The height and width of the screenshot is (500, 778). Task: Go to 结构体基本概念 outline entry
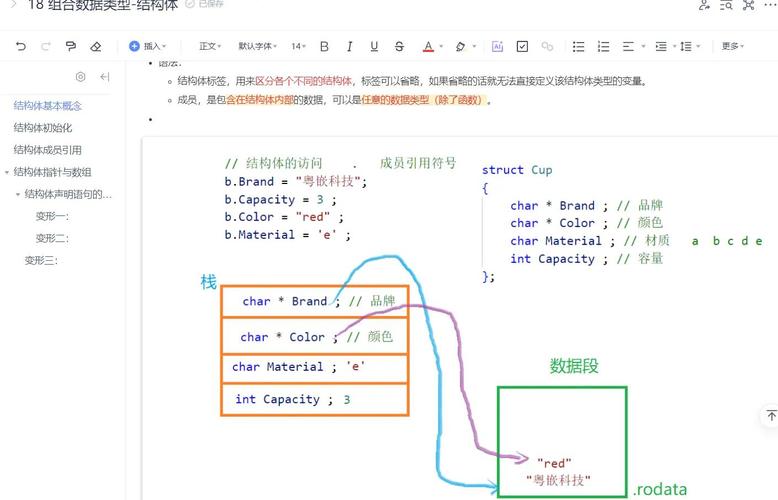tap(48, 106)
